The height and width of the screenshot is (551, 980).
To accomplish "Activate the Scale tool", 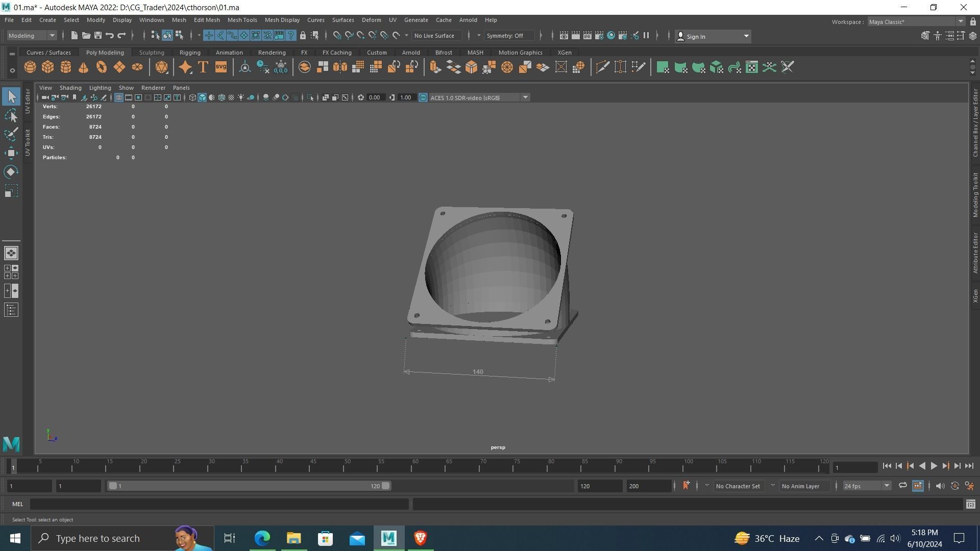I will point(11,191).
